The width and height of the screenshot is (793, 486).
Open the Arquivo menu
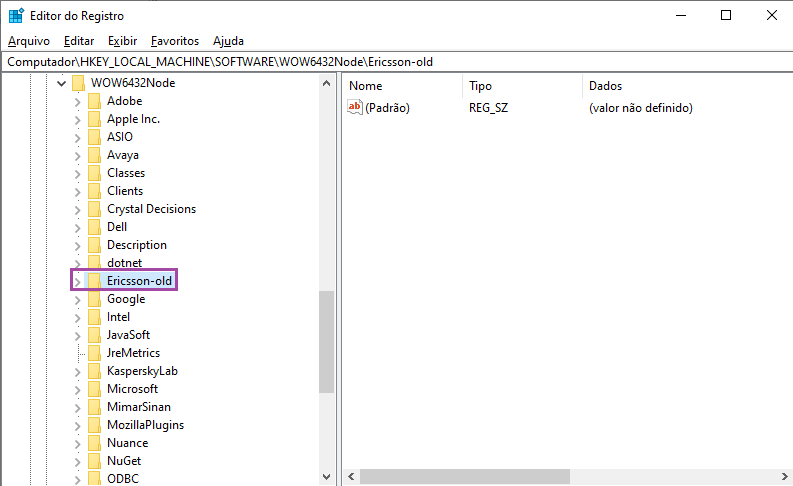click(29, 41)
